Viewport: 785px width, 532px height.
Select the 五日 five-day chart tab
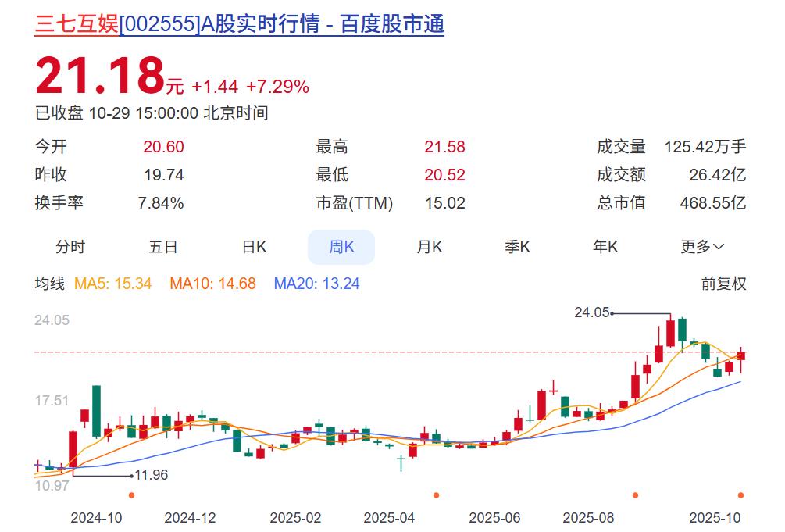click(x=163, y=247)
